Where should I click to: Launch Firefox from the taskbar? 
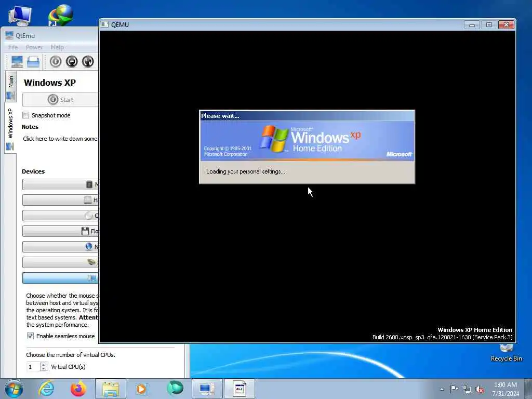tap(78, 389)
